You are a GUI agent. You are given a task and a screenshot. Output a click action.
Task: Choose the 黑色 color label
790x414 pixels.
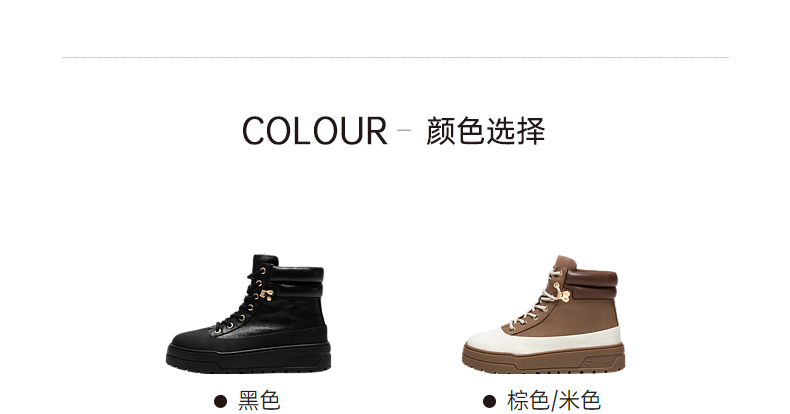point(259,401)
